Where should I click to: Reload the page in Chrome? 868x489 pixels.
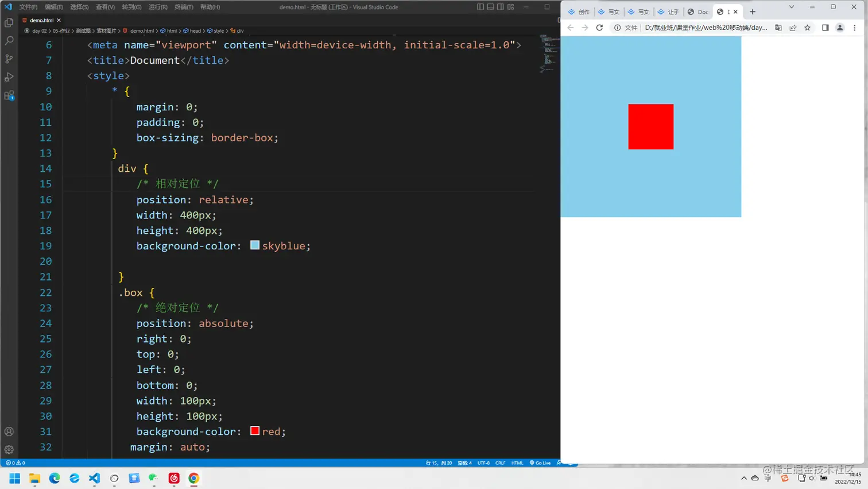pyautogui.click(x=599, y=28)
